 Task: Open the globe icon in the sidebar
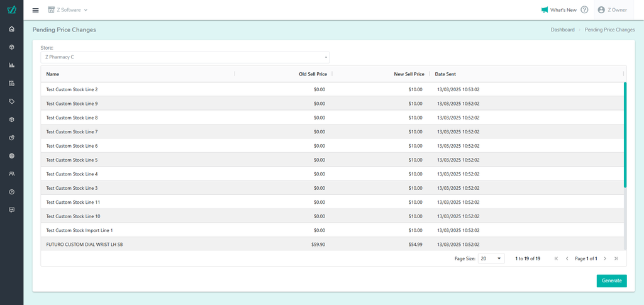pos(11,155)
